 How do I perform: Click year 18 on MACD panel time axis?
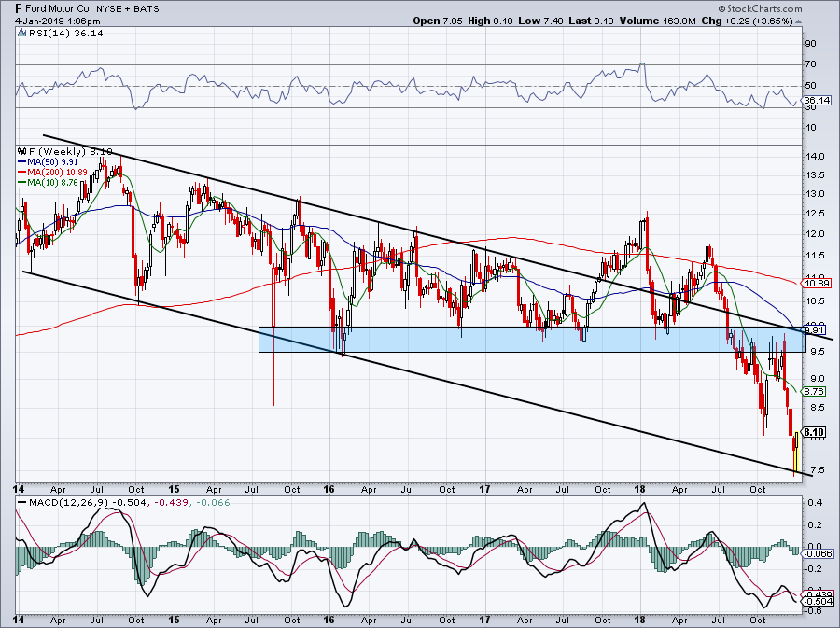(x=639, y=620)
